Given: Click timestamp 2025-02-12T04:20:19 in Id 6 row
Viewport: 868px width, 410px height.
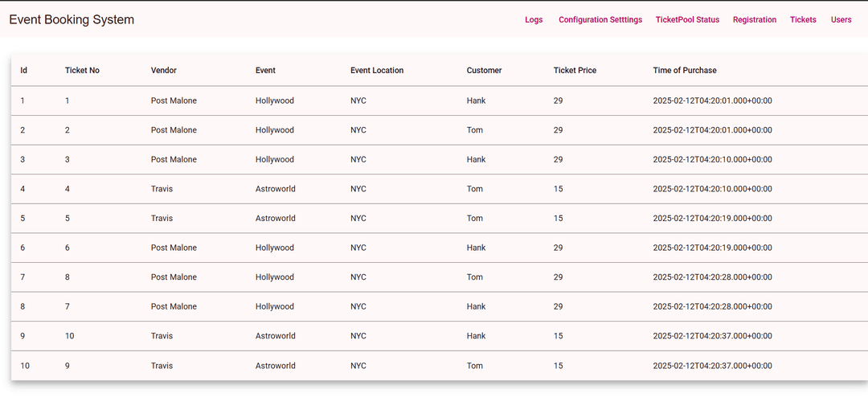Looking at the screenshot, I should (712, 248).
